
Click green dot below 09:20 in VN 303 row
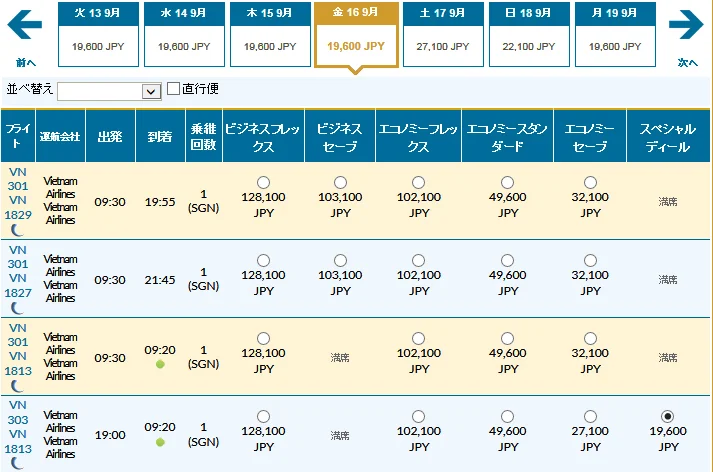160,442
